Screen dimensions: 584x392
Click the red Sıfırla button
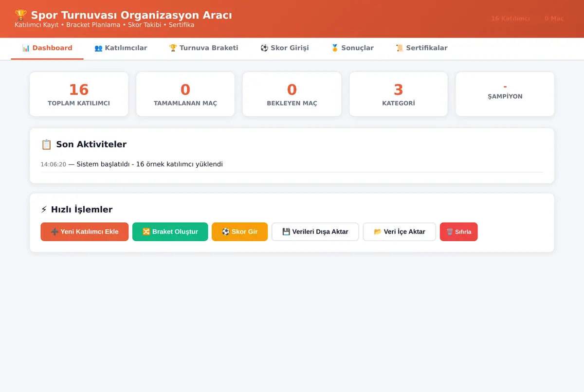(x=459, y=232)
